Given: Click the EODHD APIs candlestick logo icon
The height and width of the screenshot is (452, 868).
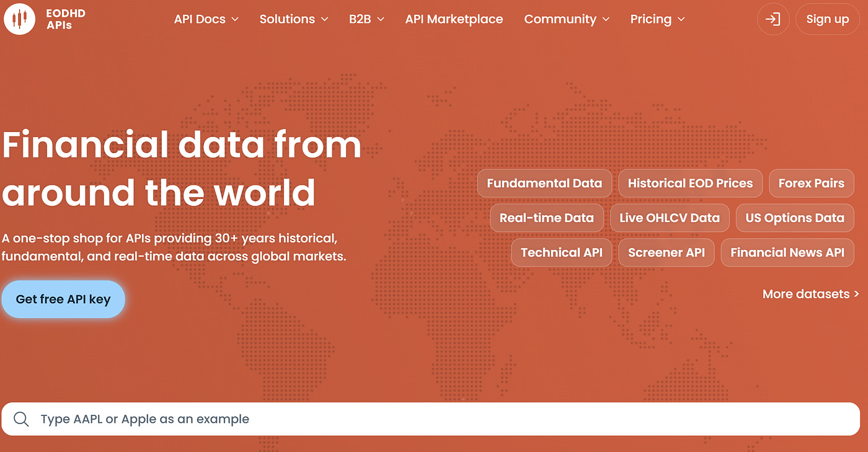Looking at the screenshot, I should (19, 19).
